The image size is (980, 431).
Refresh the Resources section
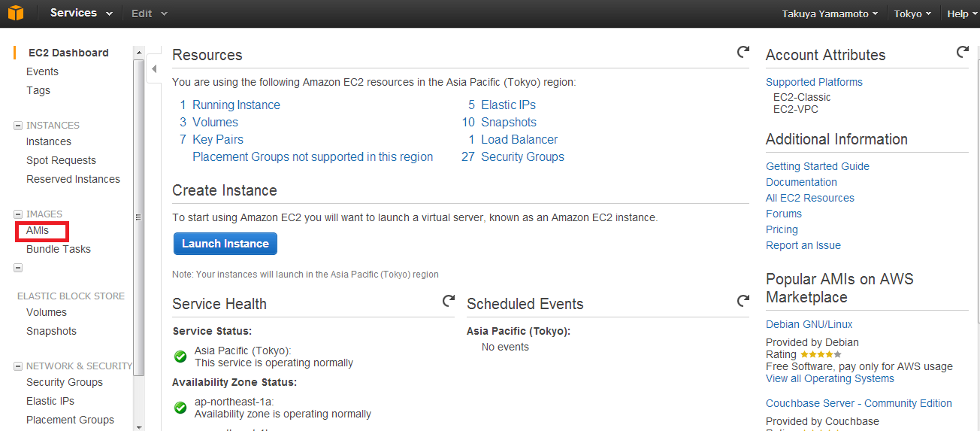(743, 52)
